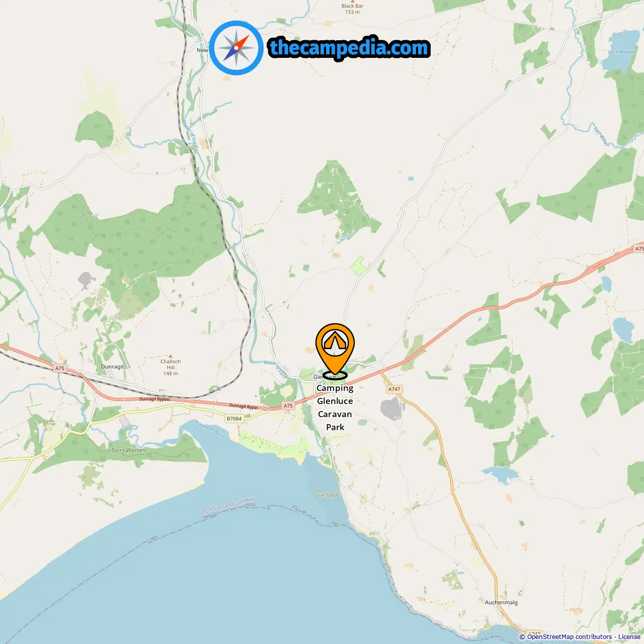The image size is (644, 644).
Task: Click the A747 road shield
Action: [x=394, y=389]
